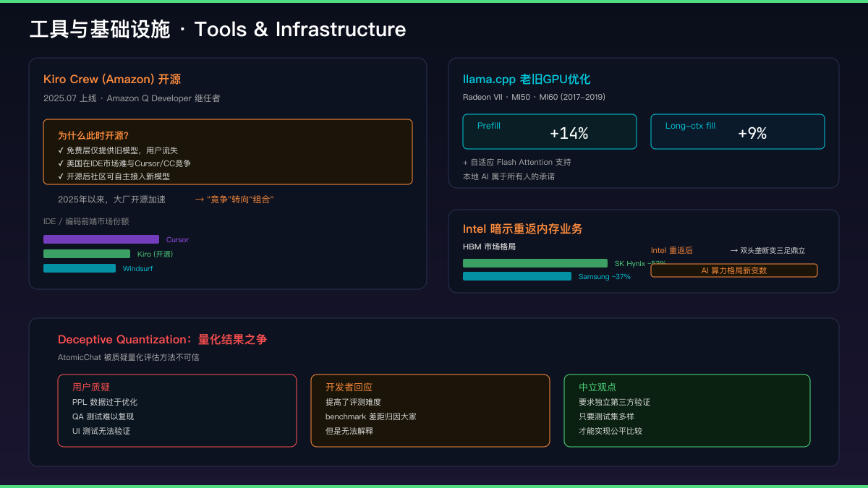
Task: Select the 'Intel 暗示重返内存业务' card heading
Action: pos(523,228)
